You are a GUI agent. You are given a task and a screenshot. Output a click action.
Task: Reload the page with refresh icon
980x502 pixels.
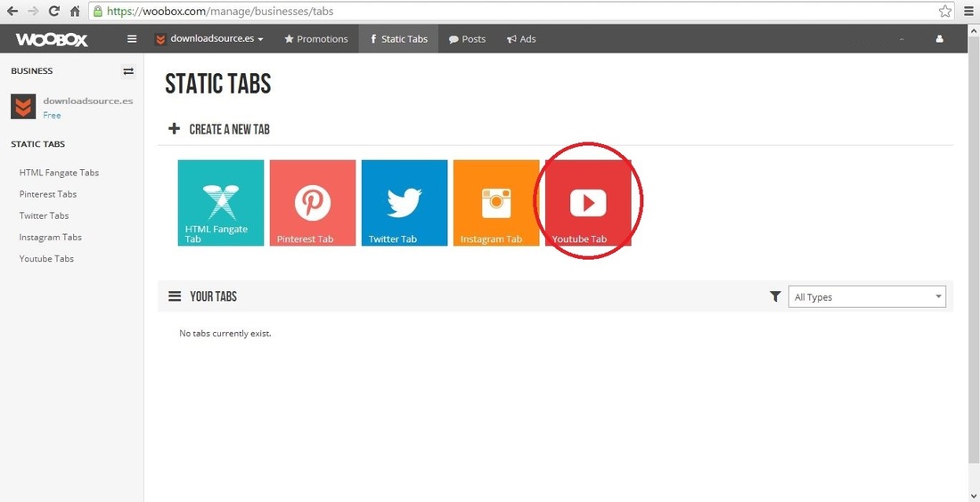(x=54, y=12)
